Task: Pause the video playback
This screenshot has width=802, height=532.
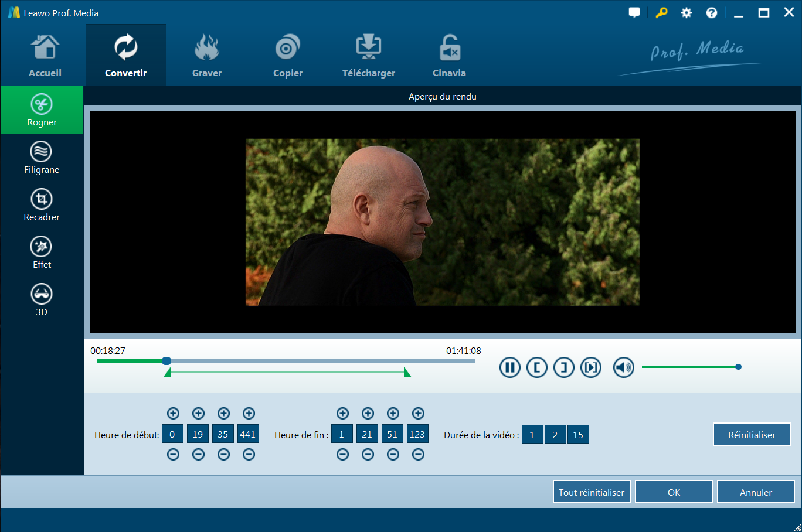Action: coord(509,367)
